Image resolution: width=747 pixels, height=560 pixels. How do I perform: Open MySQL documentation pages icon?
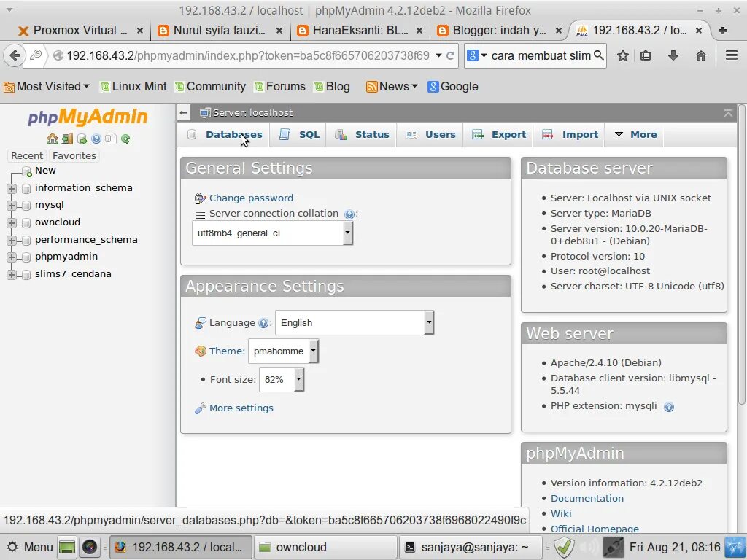[111, 139]
